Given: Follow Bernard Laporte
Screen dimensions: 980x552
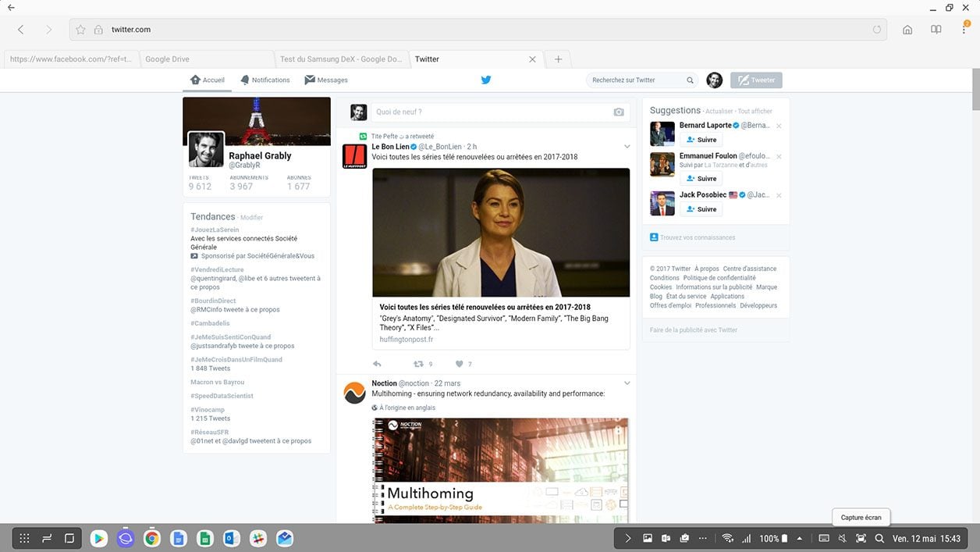Looking at the screenshot, I should [x=701, y=140].
